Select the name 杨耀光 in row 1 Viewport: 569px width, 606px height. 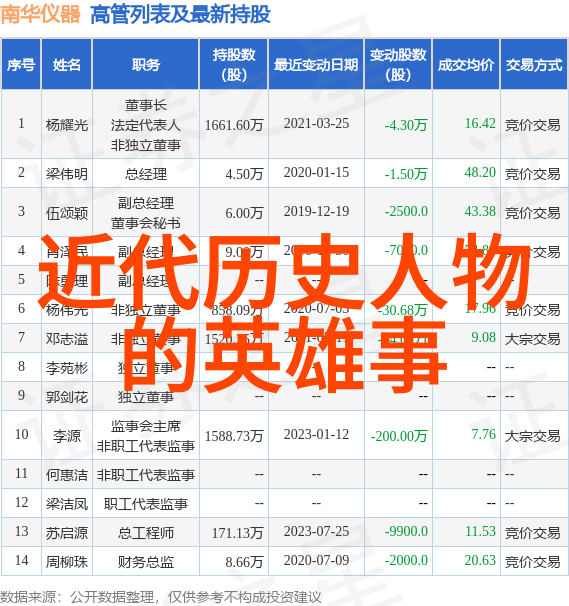66,125
